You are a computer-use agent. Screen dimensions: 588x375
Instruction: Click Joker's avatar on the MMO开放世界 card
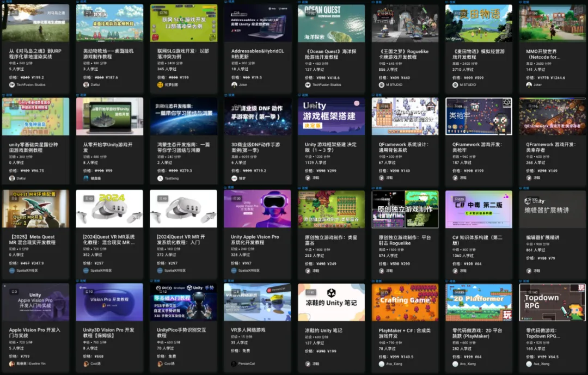tap(529, 85)
